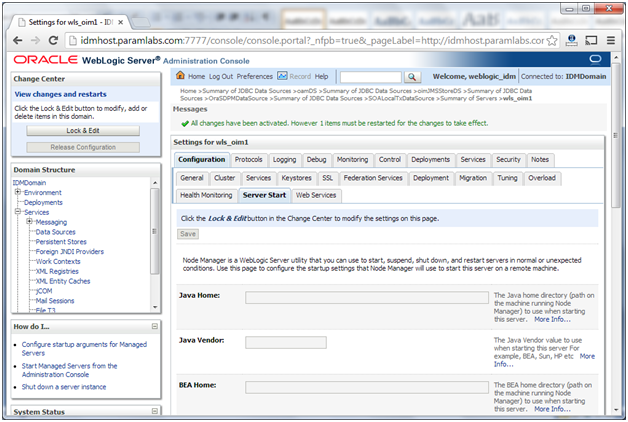
Task: Select the Tuning sub-tab
Action: coord(507,178)
